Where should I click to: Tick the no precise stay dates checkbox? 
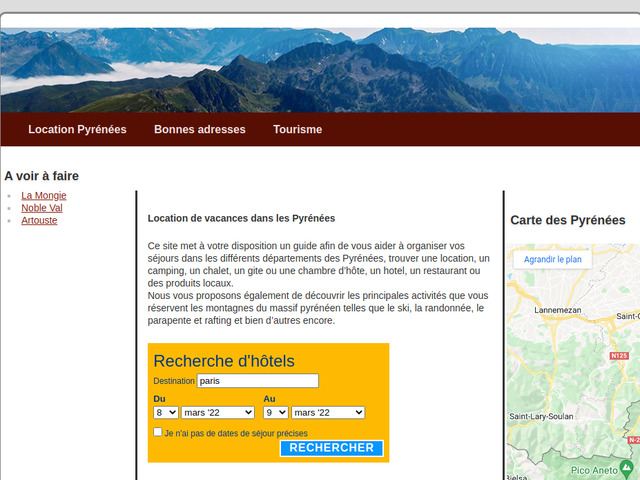coord(158,432)
